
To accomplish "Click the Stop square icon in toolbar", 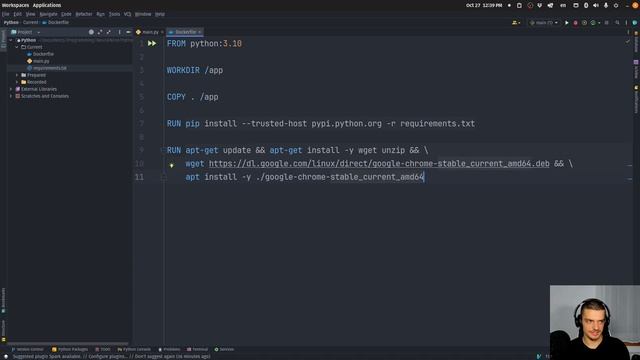I will tap(607, 23).
